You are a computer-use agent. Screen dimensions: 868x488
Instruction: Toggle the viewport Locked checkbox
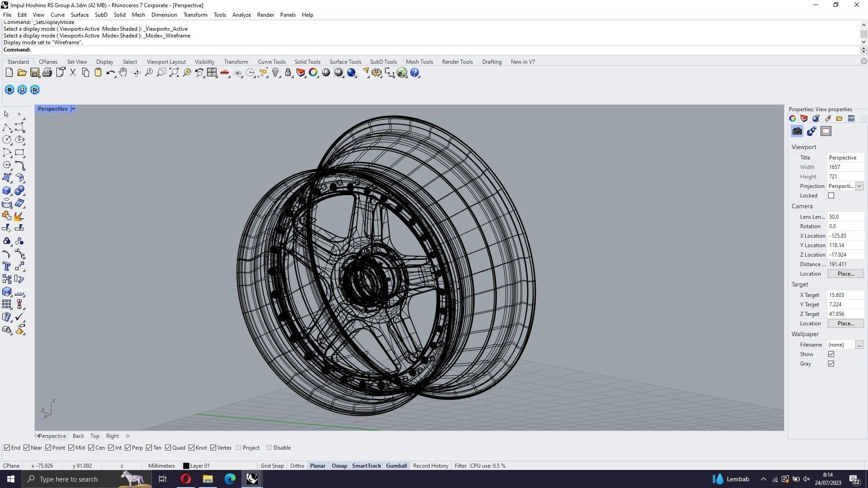point(831,196)
